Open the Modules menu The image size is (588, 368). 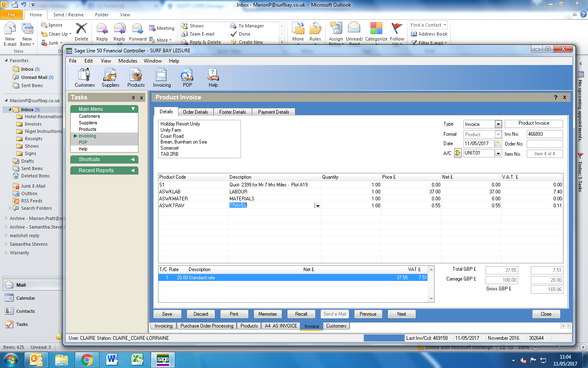coord(128,61)
